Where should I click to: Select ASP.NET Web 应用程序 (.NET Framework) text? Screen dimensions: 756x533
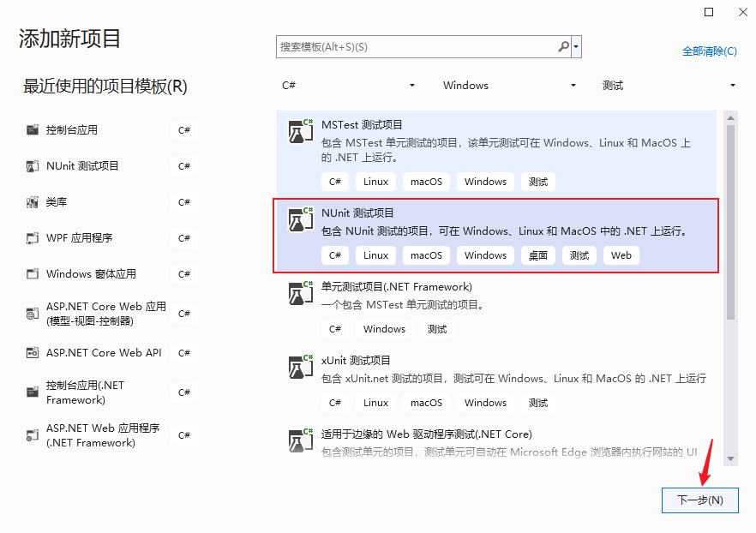pyautogui.click(x=103, y=435)
